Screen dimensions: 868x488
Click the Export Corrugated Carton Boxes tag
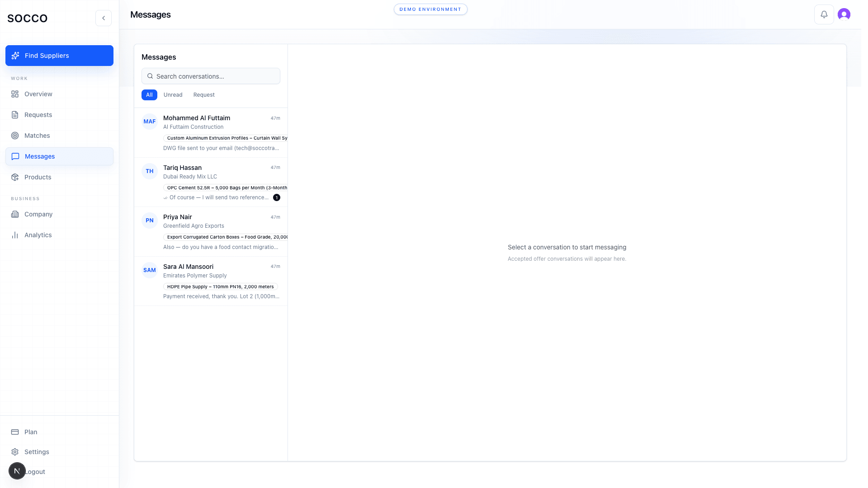coord(226,237)
